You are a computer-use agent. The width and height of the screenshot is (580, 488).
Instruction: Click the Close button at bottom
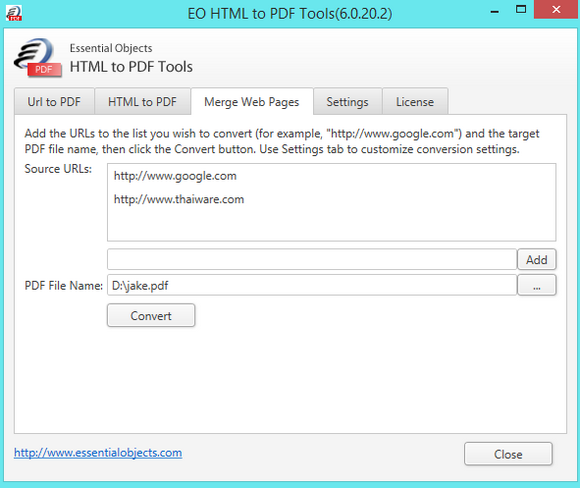(x=508, y=454)
